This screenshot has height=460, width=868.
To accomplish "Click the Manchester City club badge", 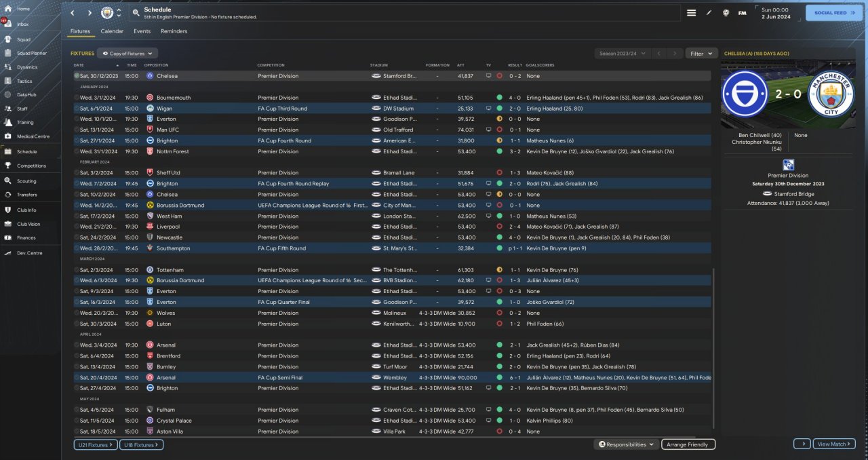I will pyautogui.click(x=107, y=13).
